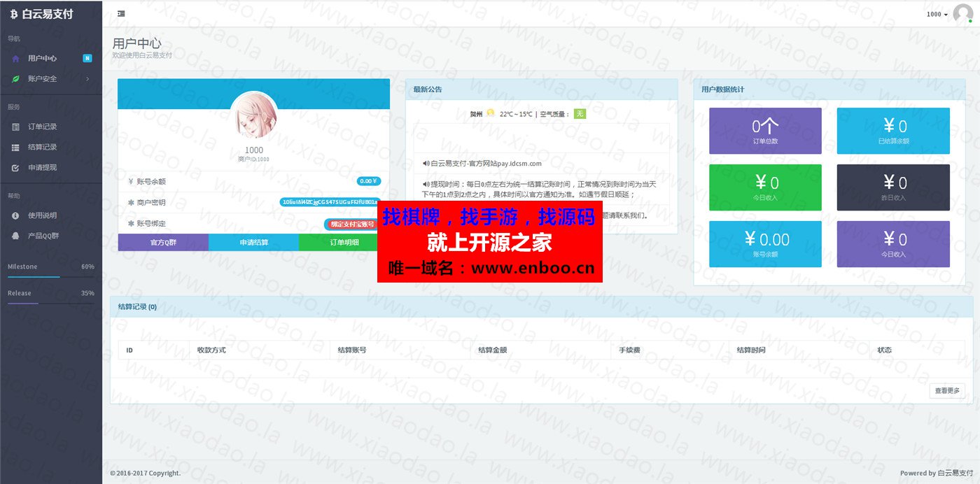Click the speaker icon before 白云易支付-官方网站
The image size is (980, 484).
(426, 164)
